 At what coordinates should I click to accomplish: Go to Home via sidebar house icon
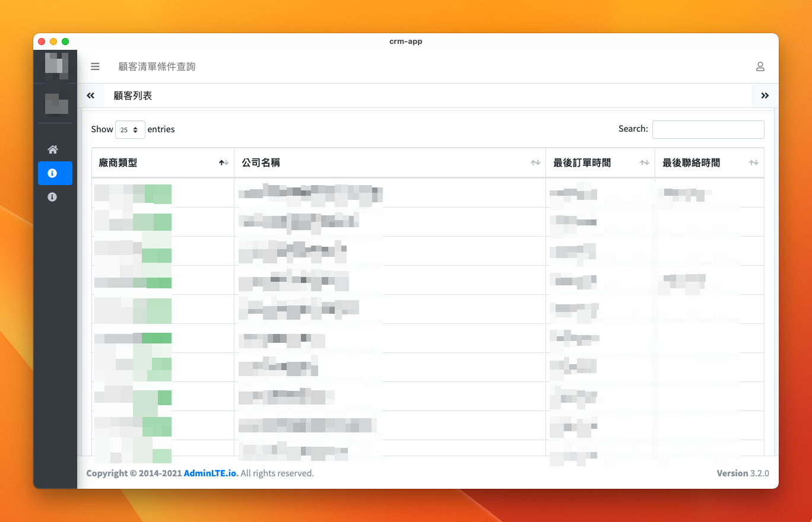click(53, 149)
